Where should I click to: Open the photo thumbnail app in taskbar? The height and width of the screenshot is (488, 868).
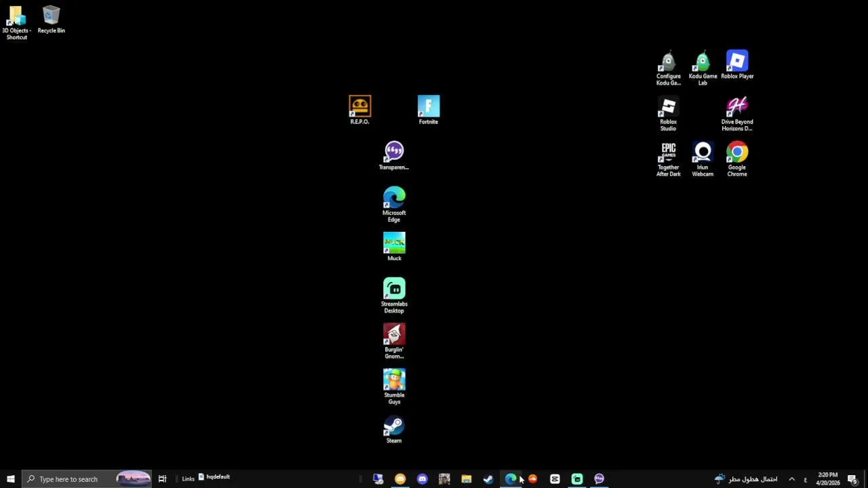click(x=444, y=479)
